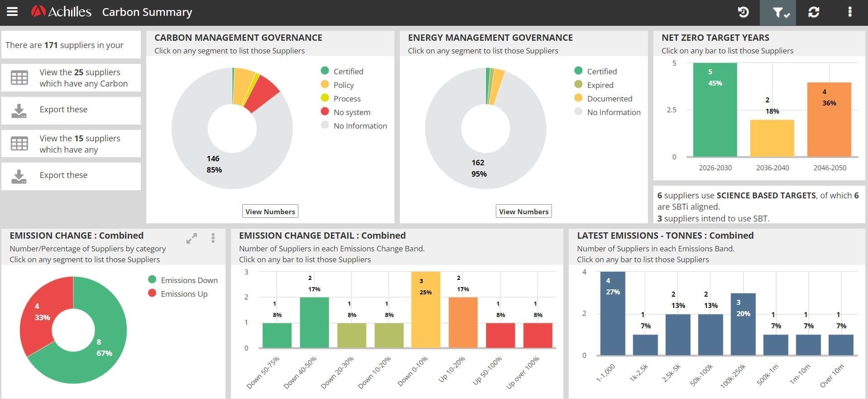Viewport: 868px width, 399px height.
Task: Open Emission Change panel options menu
Action: coord(213,238)
